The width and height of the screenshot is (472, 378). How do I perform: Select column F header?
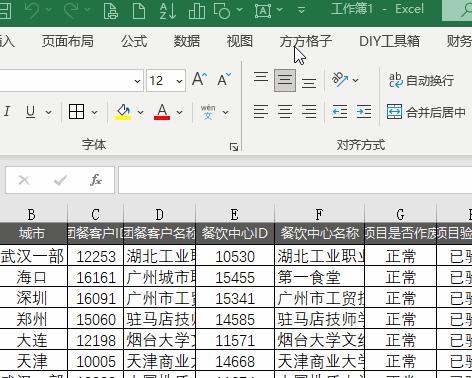pyautogui.click(x=319, y=214)
